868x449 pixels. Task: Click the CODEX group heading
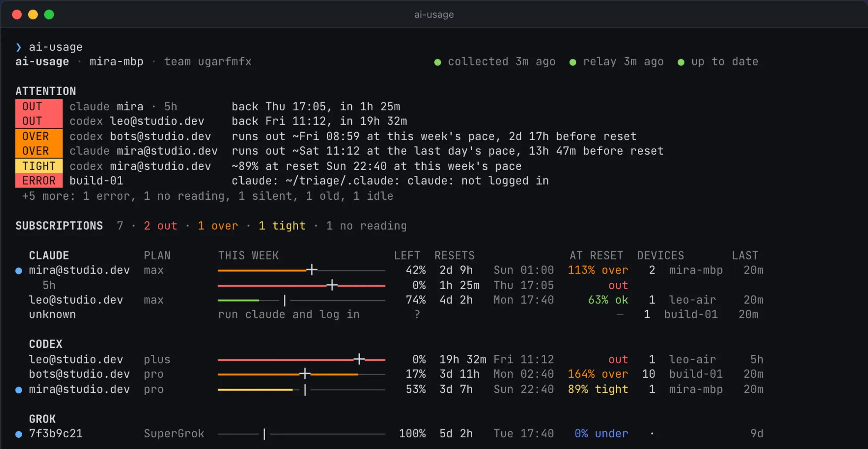click(46, 344)
